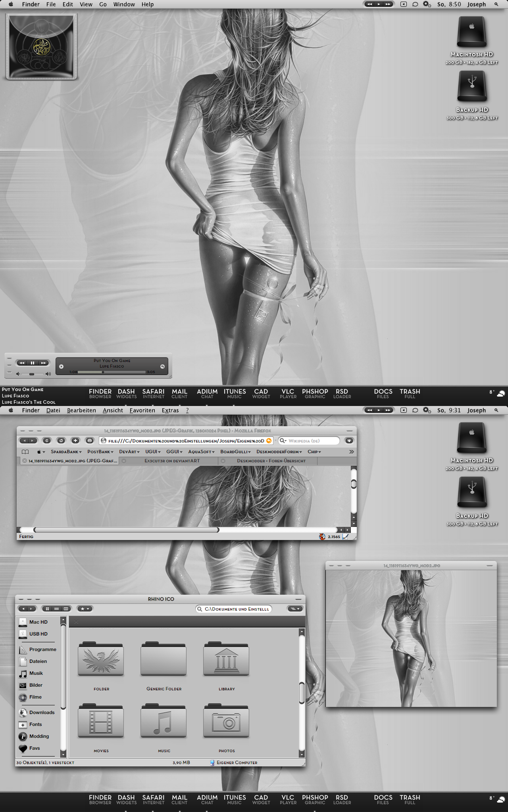508x812 pixels.
Task: Open Modding in the sidebar
Action: coord(34,736)
